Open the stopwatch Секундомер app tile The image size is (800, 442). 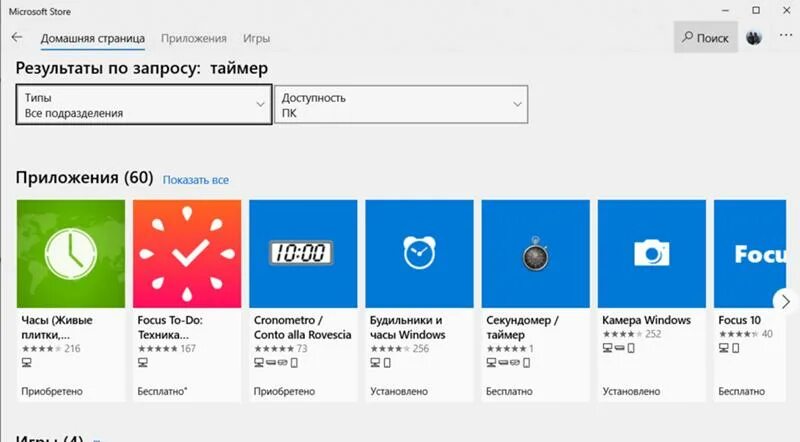pyautogui.click(x=536, y=254)
